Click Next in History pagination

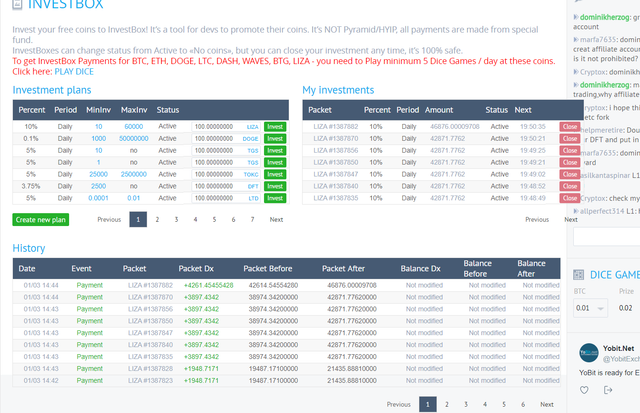coord(547,404)
